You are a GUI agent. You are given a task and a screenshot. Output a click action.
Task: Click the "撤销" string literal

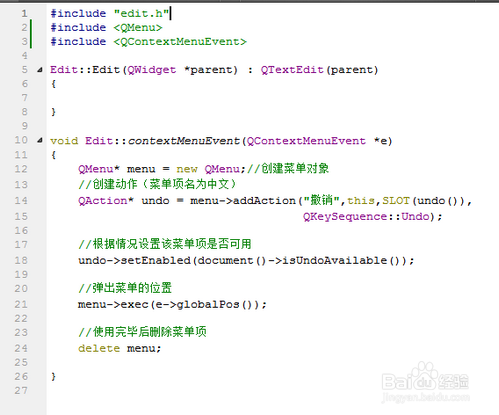coord(321,201)
